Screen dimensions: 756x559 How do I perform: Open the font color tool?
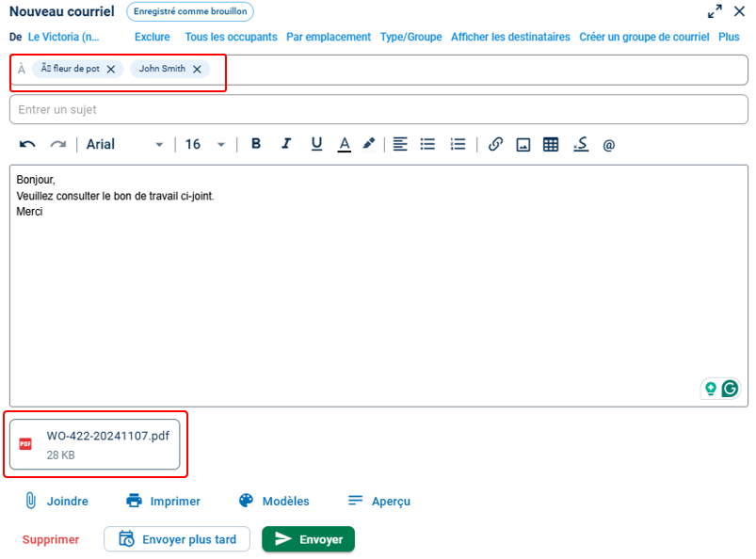344,144
